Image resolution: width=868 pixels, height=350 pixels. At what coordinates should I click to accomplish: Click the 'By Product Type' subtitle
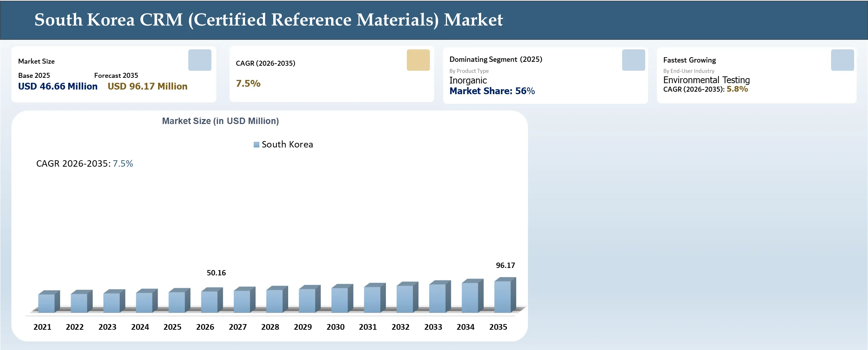(x=469, y=71)
